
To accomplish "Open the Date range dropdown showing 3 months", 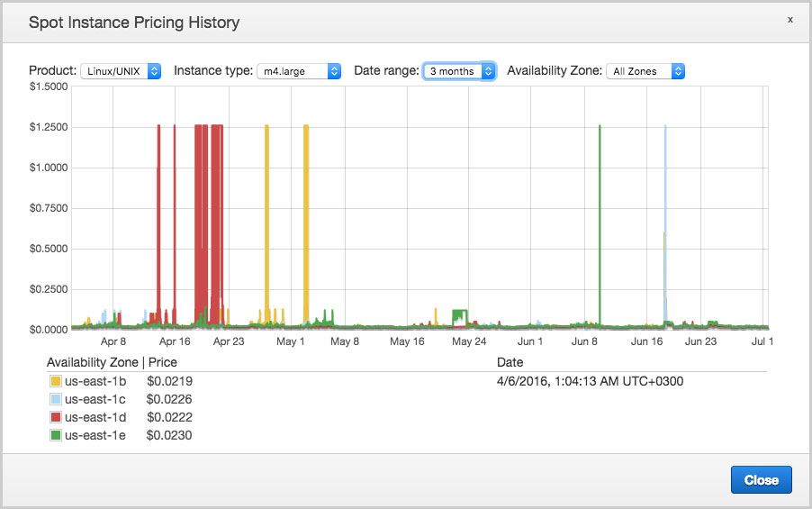I will 459,71.
